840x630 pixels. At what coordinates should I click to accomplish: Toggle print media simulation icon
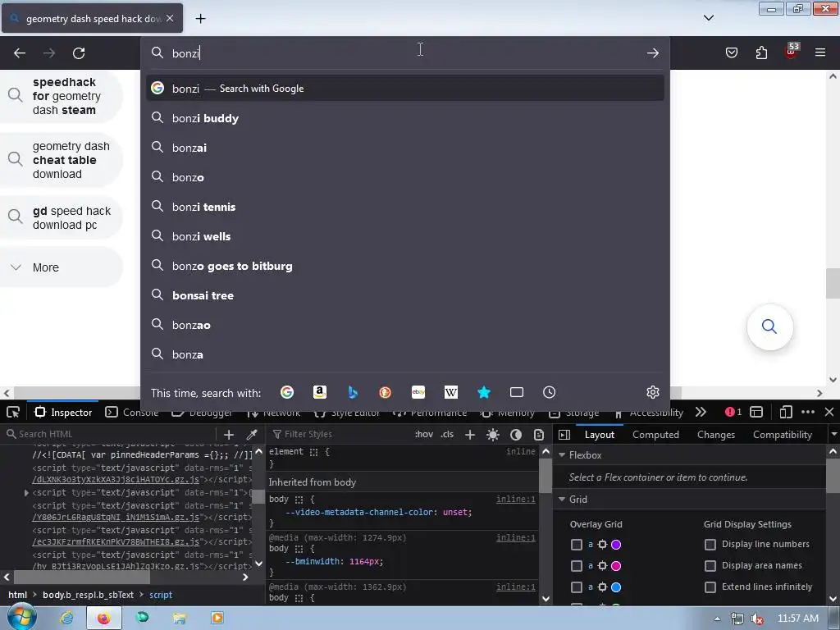539,435
